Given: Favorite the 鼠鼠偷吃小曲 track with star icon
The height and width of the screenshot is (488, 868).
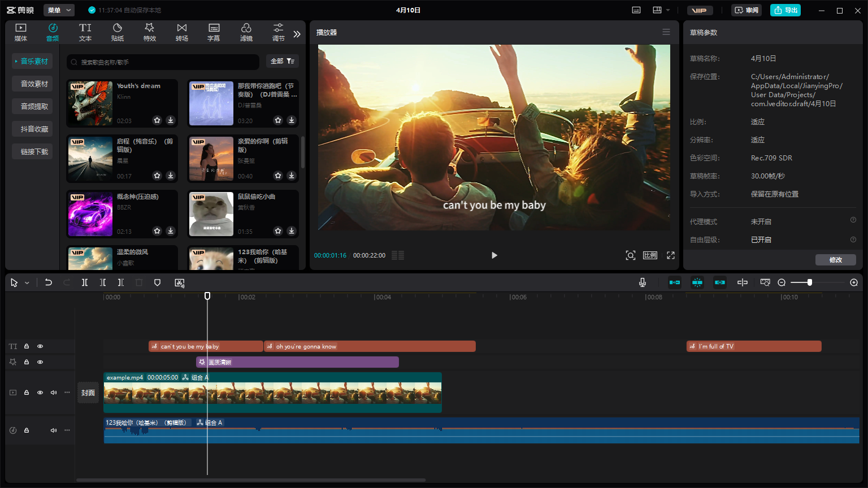Looking at the screenshot, I should tap(278, 231).
